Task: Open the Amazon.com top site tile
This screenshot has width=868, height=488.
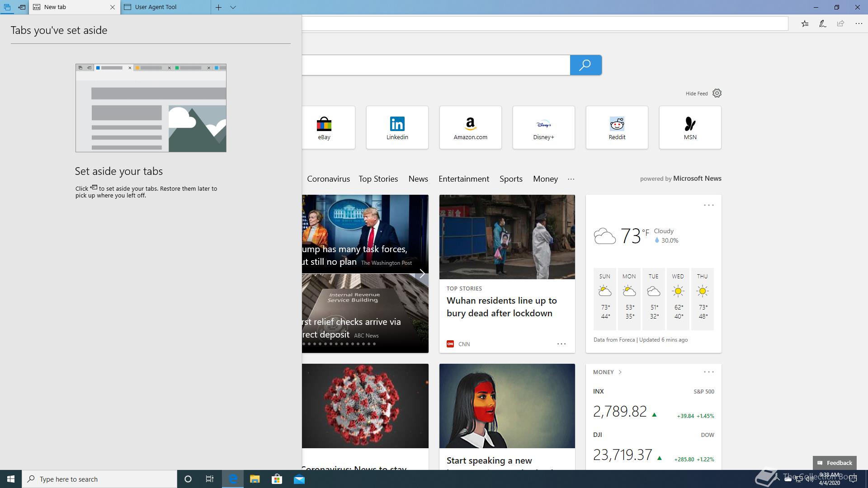Action: tap(471, 127)
